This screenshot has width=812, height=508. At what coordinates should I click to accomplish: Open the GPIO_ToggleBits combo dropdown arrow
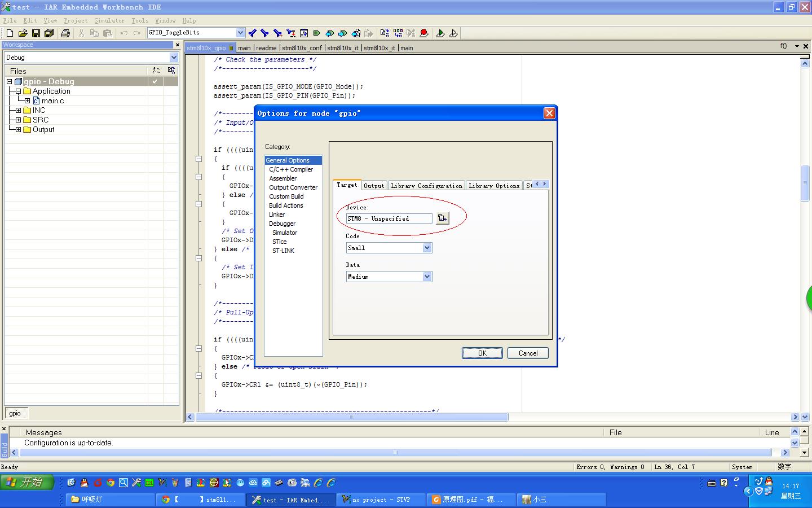pos(241,33)
